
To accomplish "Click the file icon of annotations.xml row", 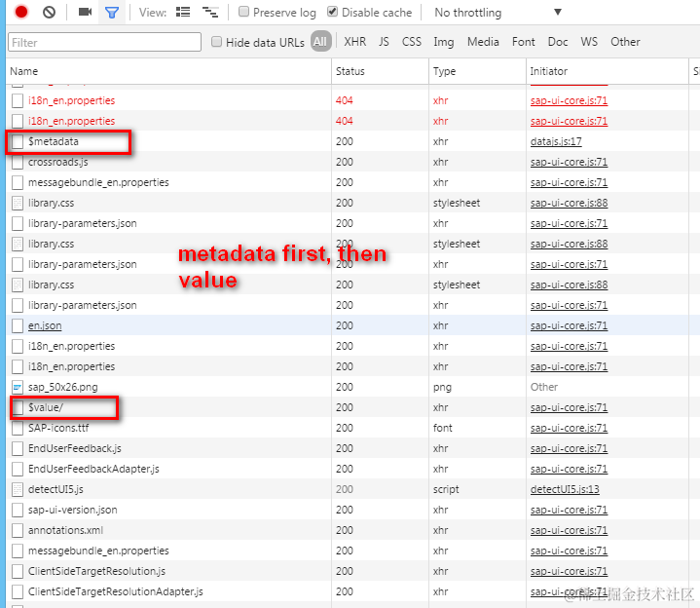I will (x=18, y=530).
